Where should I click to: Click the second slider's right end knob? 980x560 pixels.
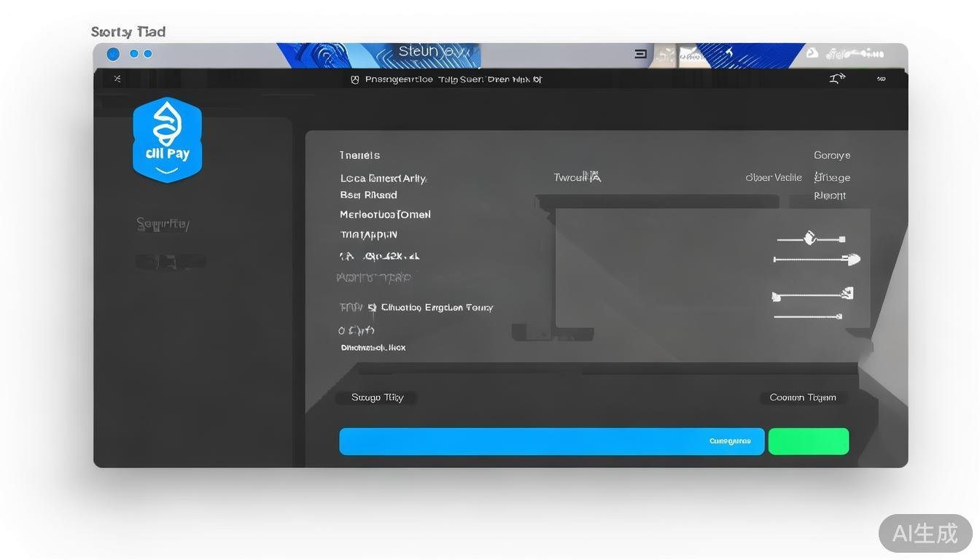[851, 259]
